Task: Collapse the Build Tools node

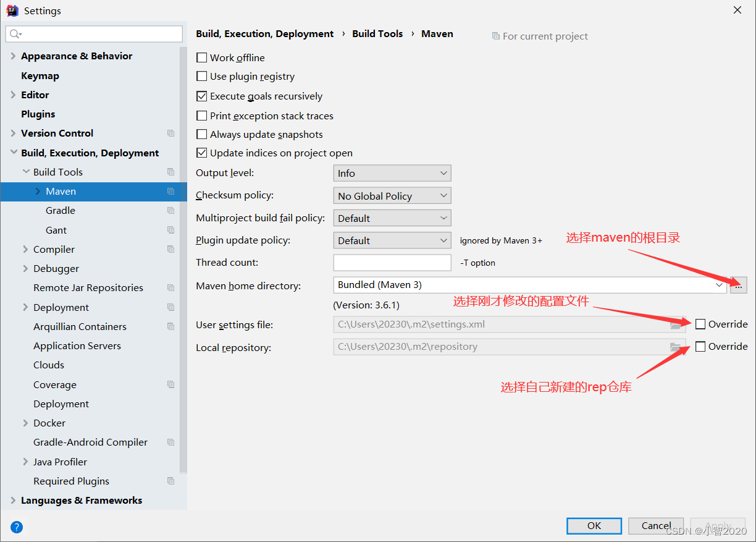Action: coord(25,172)
